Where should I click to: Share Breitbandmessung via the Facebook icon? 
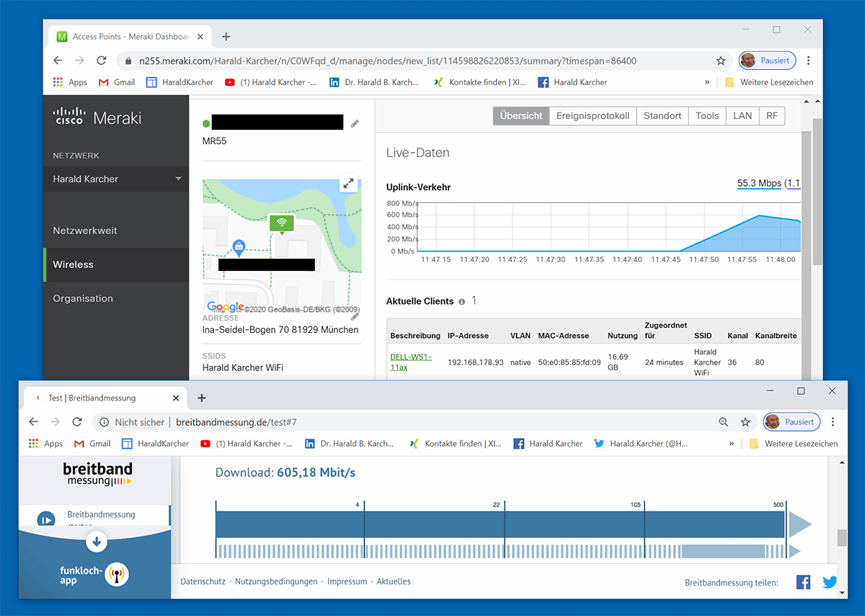point(803,581)
